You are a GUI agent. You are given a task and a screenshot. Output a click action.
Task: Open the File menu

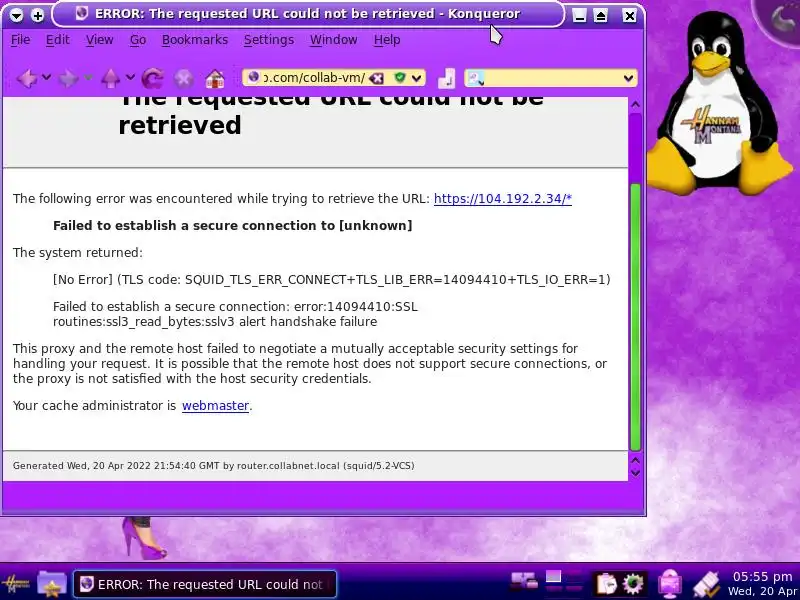tap(20, 40)
